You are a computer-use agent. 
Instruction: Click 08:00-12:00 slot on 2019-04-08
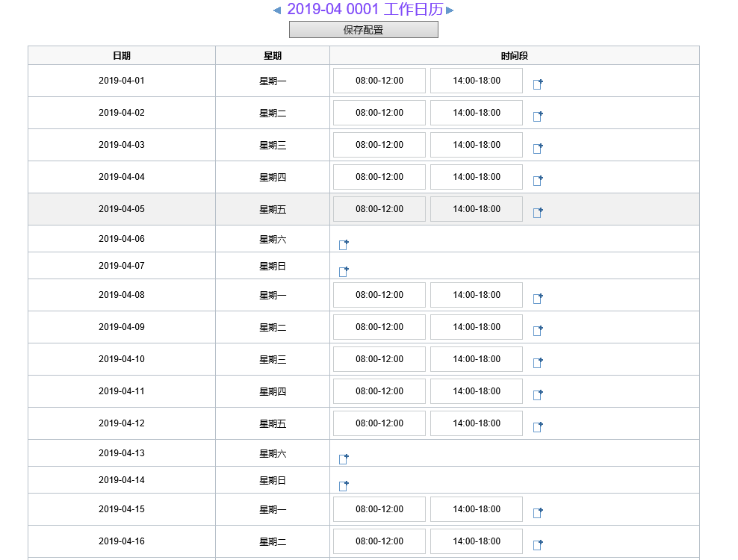point(379,295)
